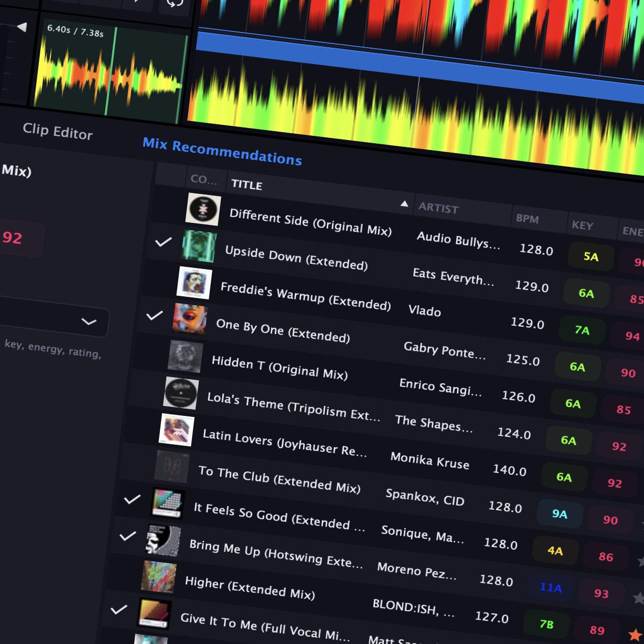Image resolution: width=644 pixels, height=644 pixels.
Task: Reverse the TITLE column sort arrow
Action: tap(404, 203)
